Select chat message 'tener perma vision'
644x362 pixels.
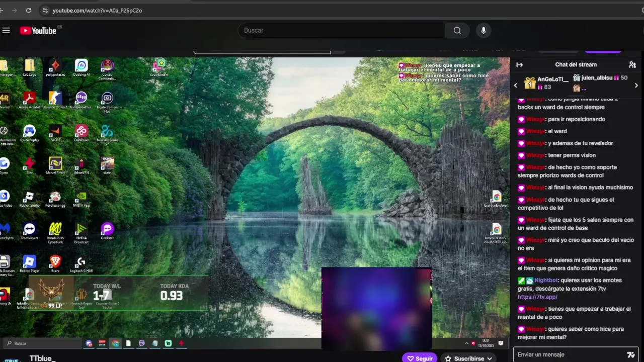(572, 155)
